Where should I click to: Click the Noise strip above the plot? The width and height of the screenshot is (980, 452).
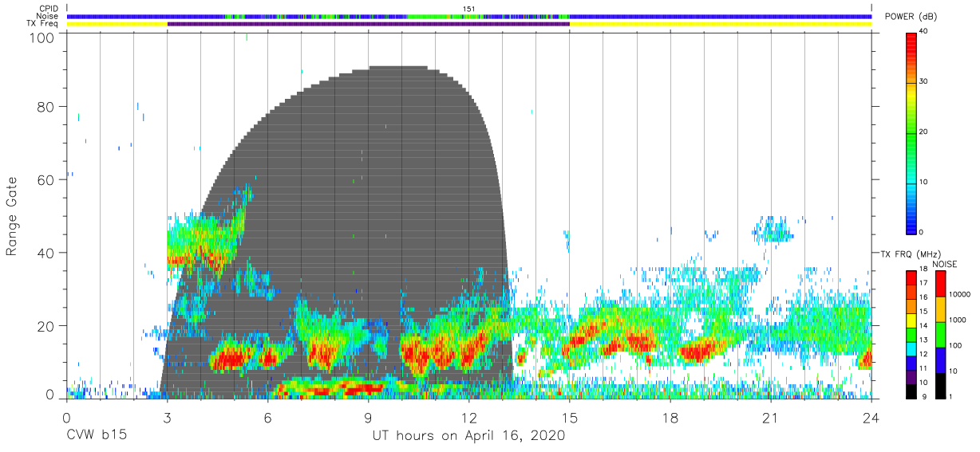[x=469, y=16]
